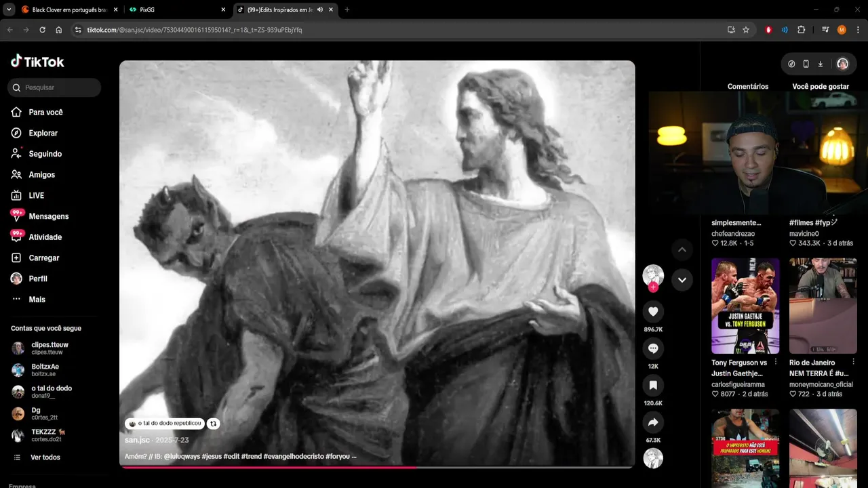This screenshot has height=488, width=868.
Task: Click the #evangelhodecristo hashtag
Action: (294, 456)
